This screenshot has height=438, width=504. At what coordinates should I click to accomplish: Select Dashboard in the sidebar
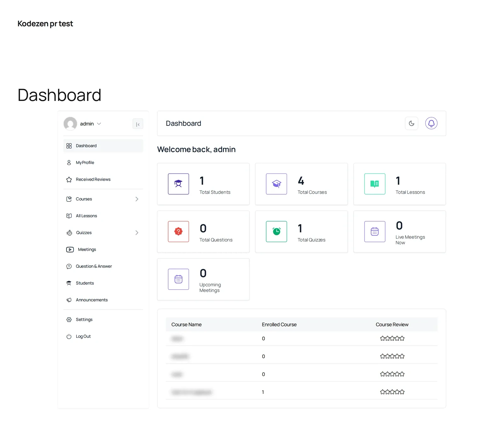coord(103,146)
